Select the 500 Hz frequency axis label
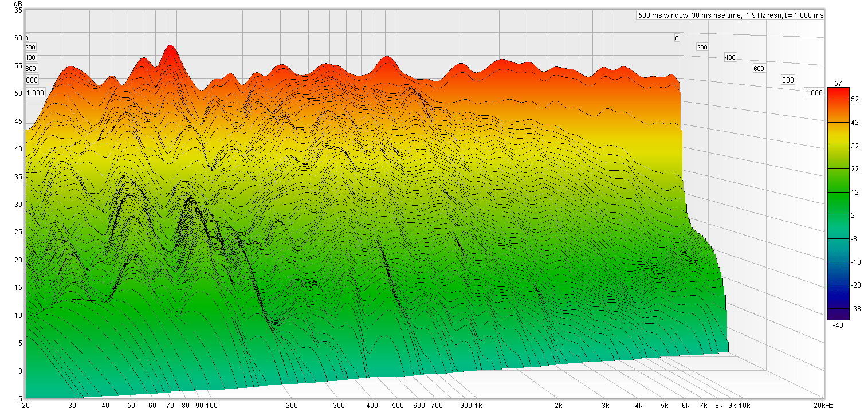Viewport: 868px width, 412px height. click(x=397, y=406)
